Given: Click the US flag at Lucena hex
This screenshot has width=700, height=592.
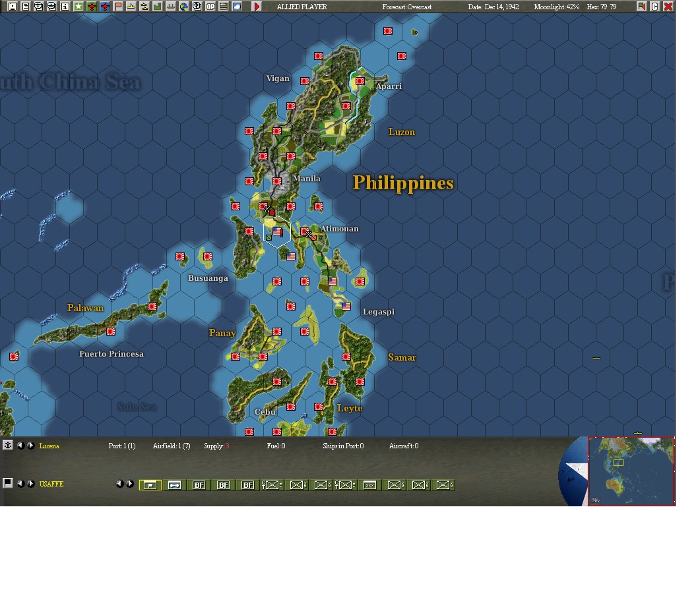Looking at the screenshot, I should click(x=277, y=231).
